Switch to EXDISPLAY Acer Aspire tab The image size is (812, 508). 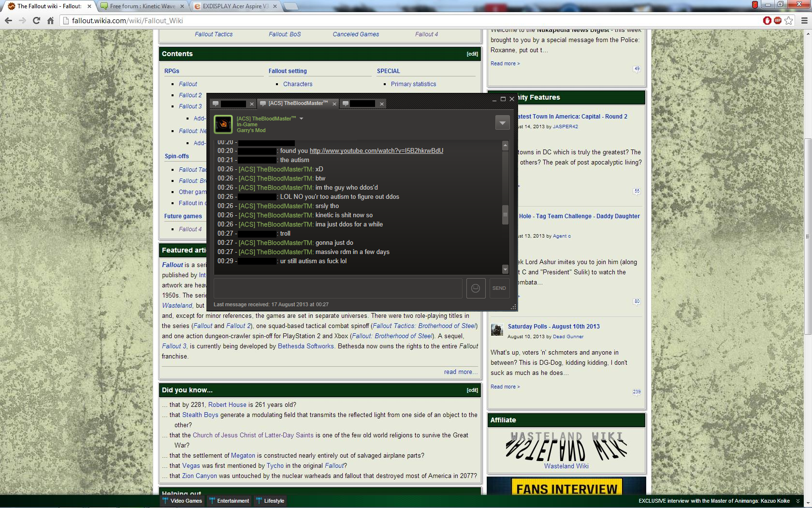(x=235, y=6)
